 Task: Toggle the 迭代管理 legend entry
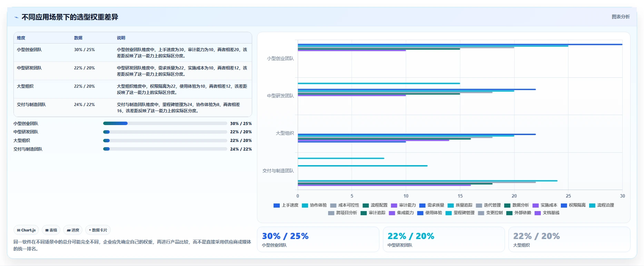pyautogui.click(x=488, y=205)
